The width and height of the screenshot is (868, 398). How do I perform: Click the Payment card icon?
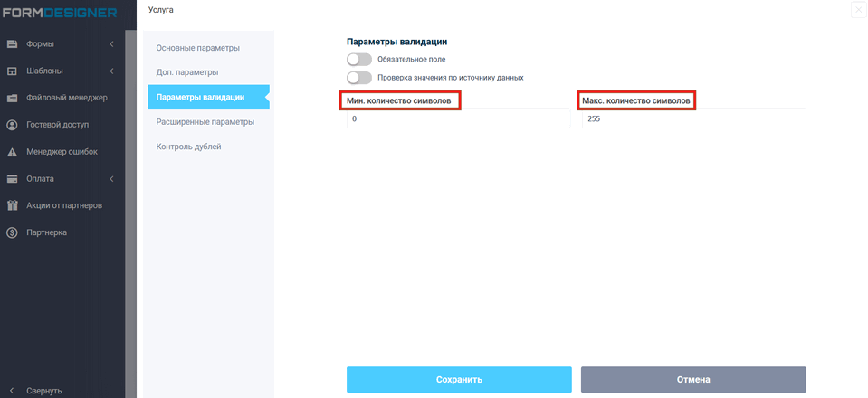[x=13, y=178]
